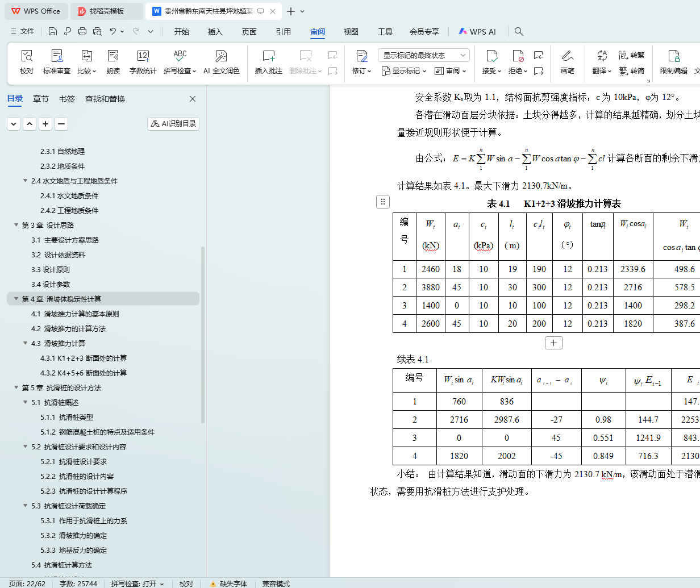Viewport: 700px width, 588px height.
Task: Click the print icon in quick access toolbar
Action: (82, 32)
